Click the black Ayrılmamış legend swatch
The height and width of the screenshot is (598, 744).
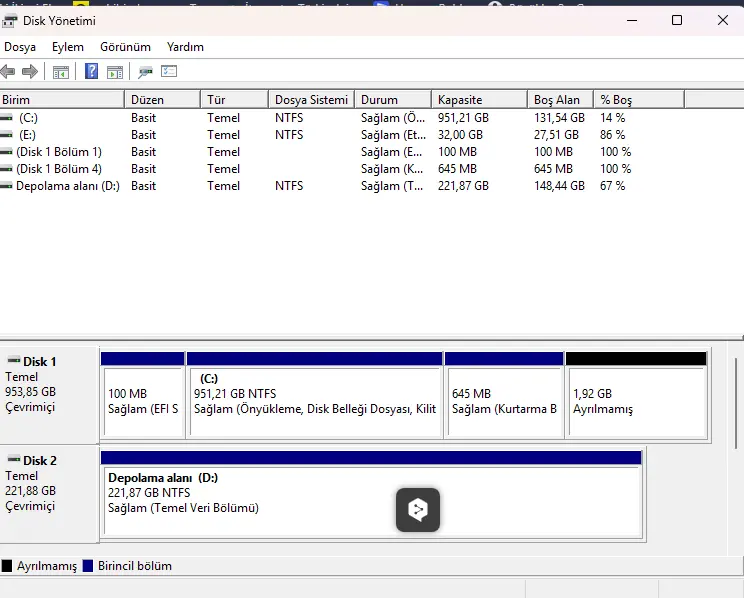point(7,566)
